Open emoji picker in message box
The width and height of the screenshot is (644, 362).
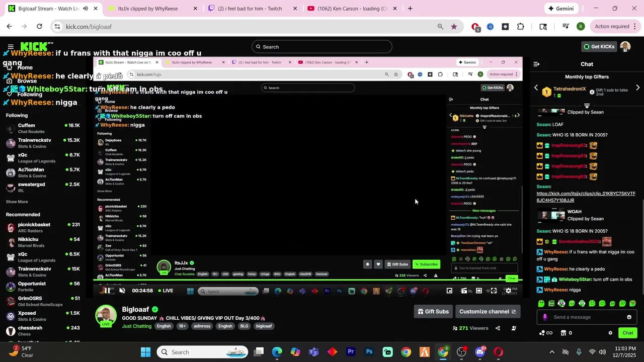(629, 317)
